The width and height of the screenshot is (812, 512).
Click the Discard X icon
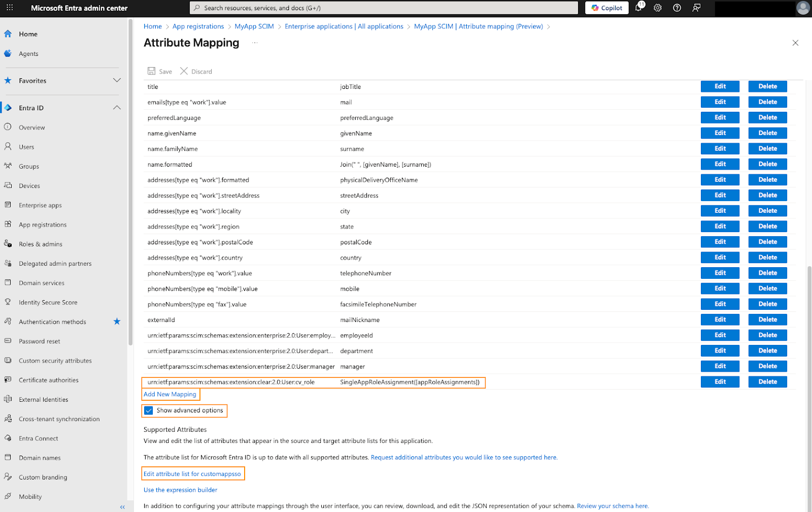pyautogui.click(x=184, y=71)
